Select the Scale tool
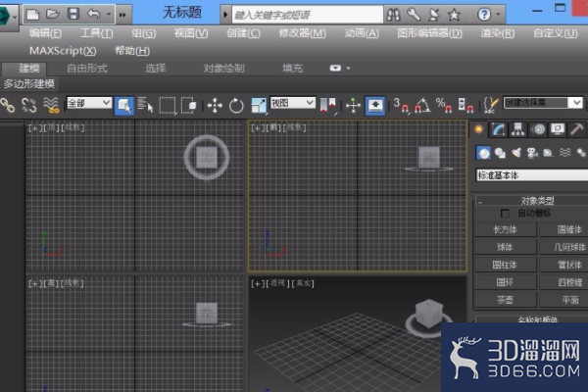The height and width of the screenshot is (392, 588). tap(259, 106)
